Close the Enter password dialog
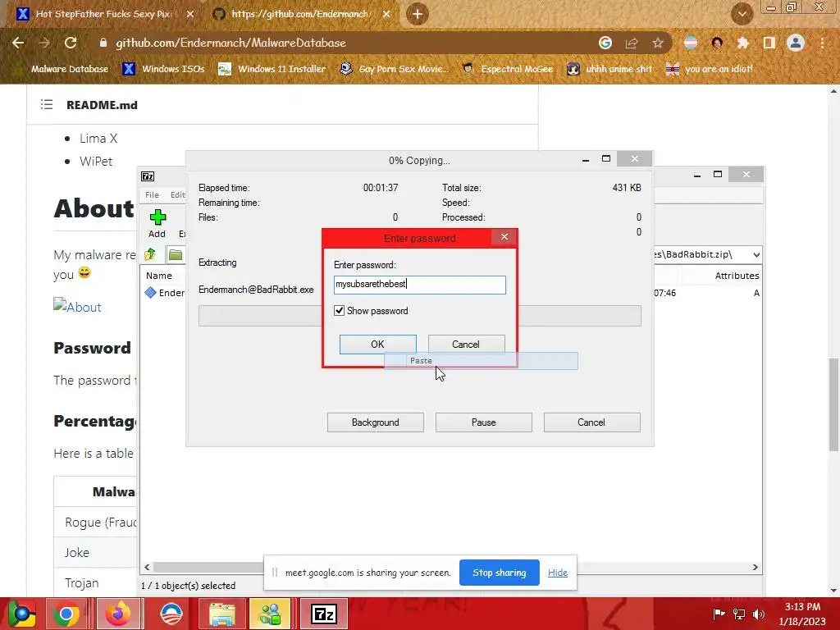The height and width of the screenshot is (630, 840). (504, 237)
